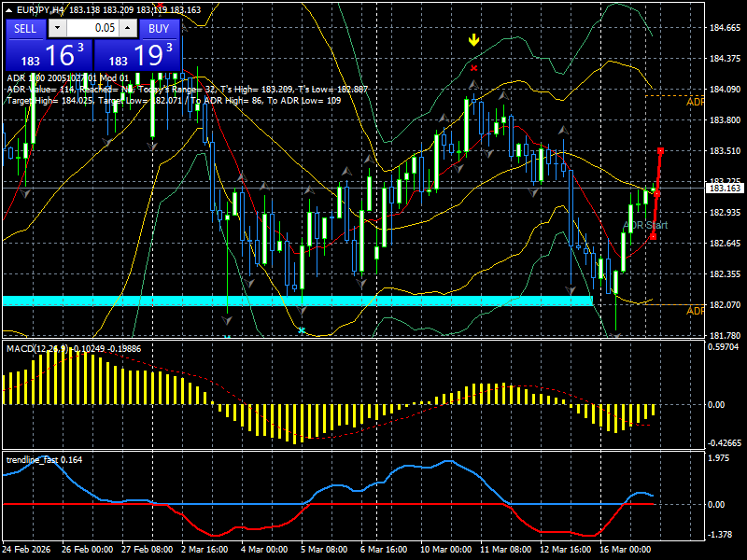
Task: Click the -0.42665 MACD scale value
Action: click(725, 442)
